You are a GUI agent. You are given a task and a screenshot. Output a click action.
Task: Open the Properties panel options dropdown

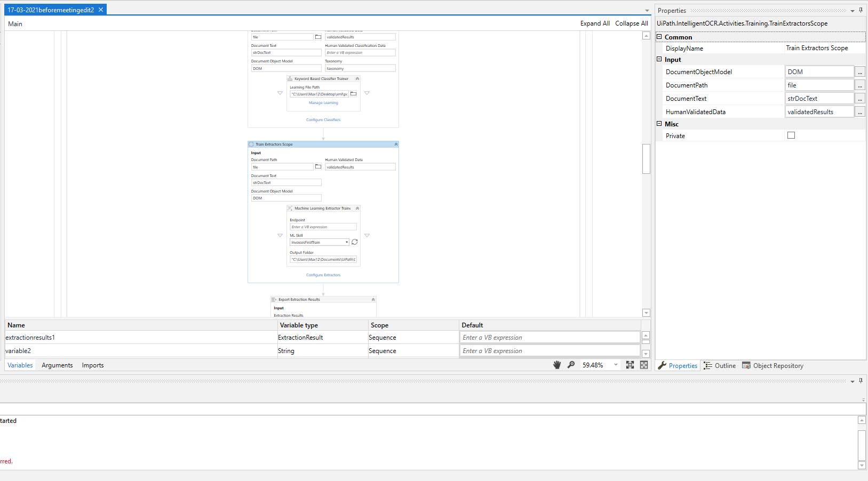pyautogui.click(x=853, y=11)
